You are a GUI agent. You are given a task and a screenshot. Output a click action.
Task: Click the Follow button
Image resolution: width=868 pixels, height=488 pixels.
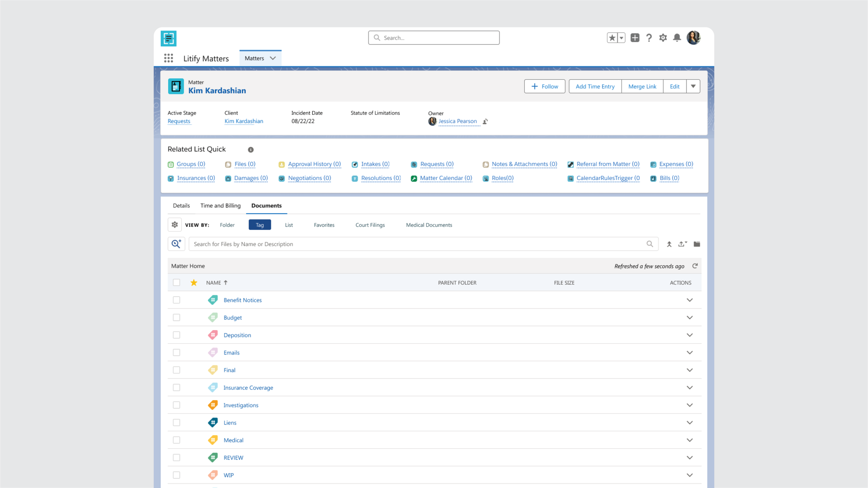[x=544, y=86]
